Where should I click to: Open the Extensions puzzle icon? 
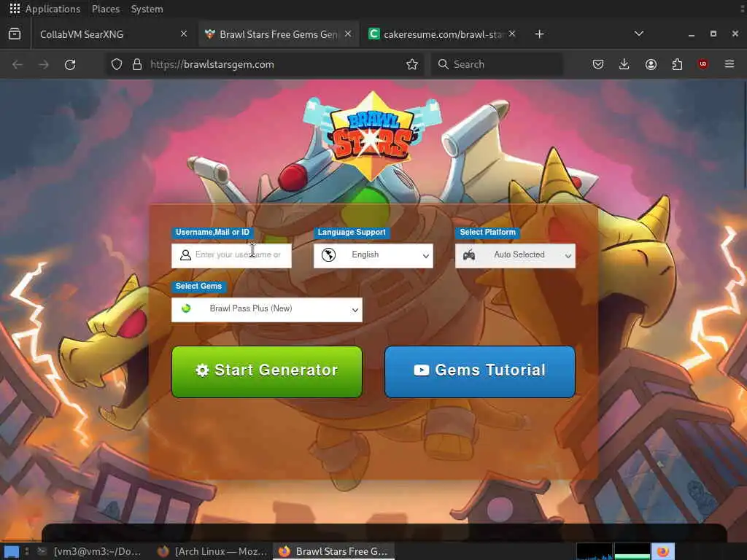click(x=677, y=64)
